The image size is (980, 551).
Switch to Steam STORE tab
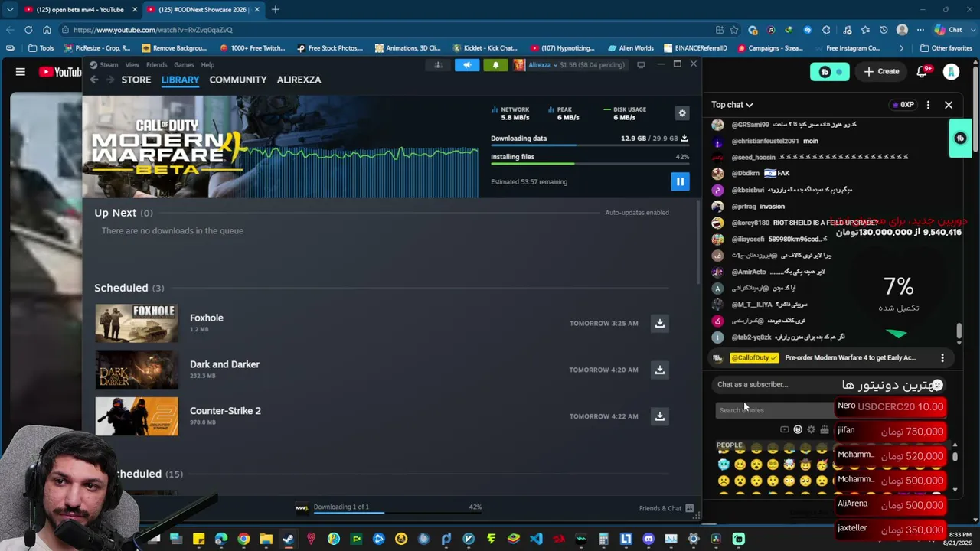pyautogui.click(x=136, y=80)
